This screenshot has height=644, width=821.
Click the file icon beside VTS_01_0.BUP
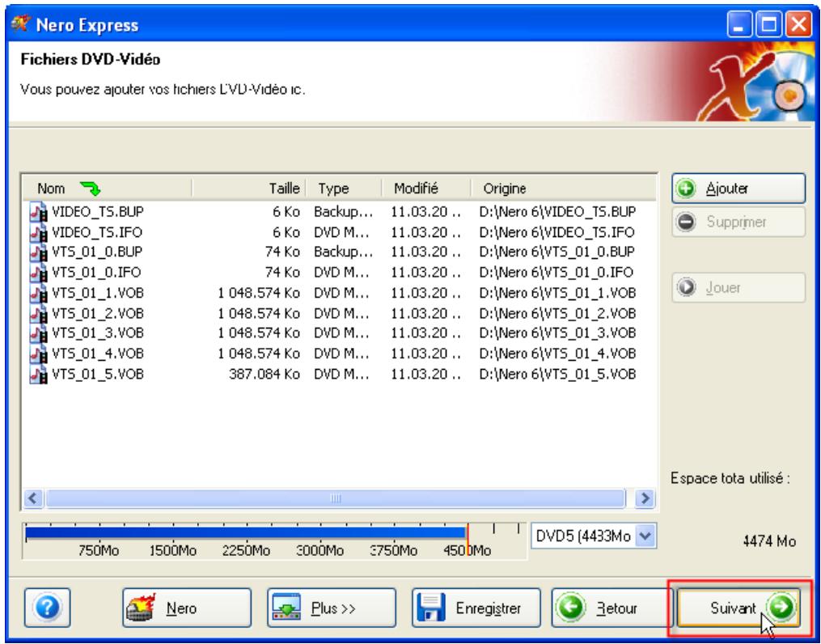click(38, 252)
